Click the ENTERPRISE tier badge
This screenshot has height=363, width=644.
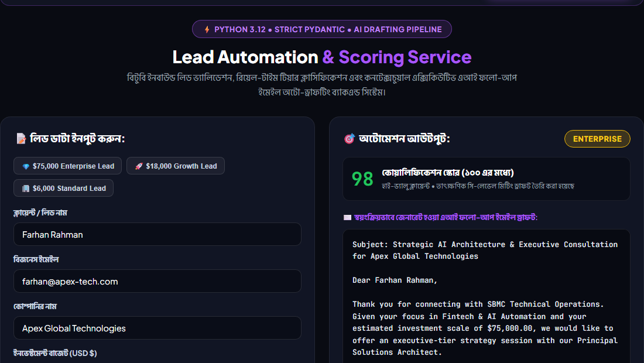(597, 139)
